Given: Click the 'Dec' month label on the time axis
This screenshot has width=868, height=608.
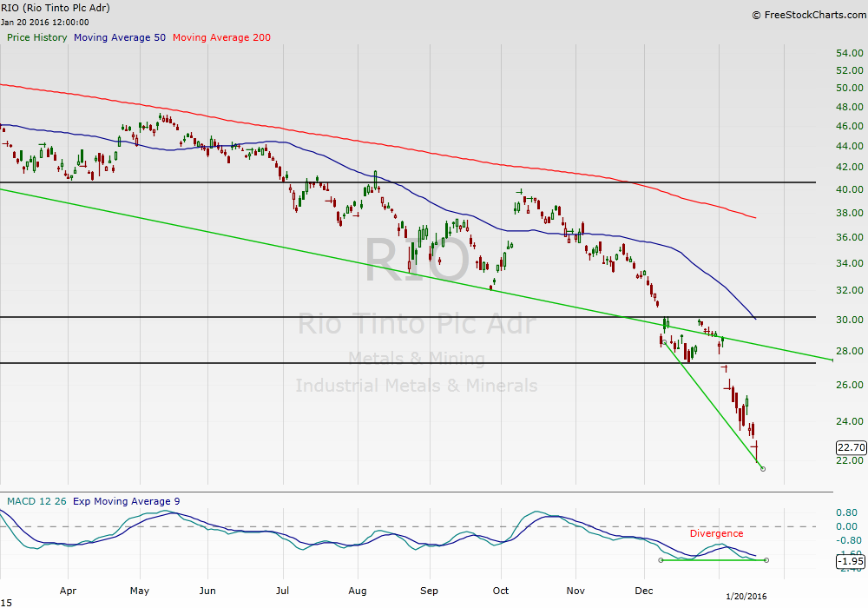Looking at the screenshot, I should tap(644, 591).
